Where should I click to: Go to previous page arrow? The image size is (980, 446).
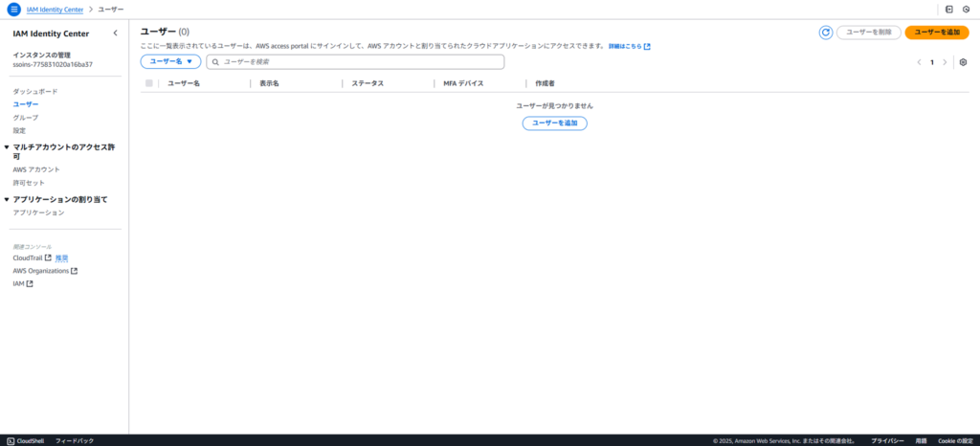(x=919, y=62)
